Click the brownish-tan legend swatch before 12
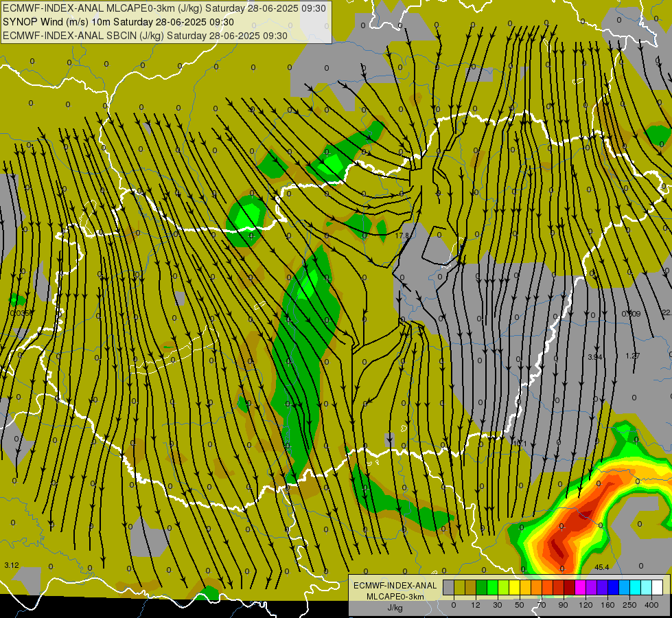672x618 pixels. 471,588
